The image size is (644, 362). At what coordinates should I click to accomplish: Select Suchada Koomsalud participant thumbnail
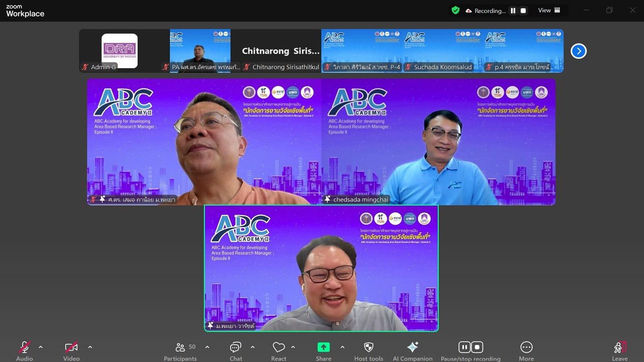442,51
